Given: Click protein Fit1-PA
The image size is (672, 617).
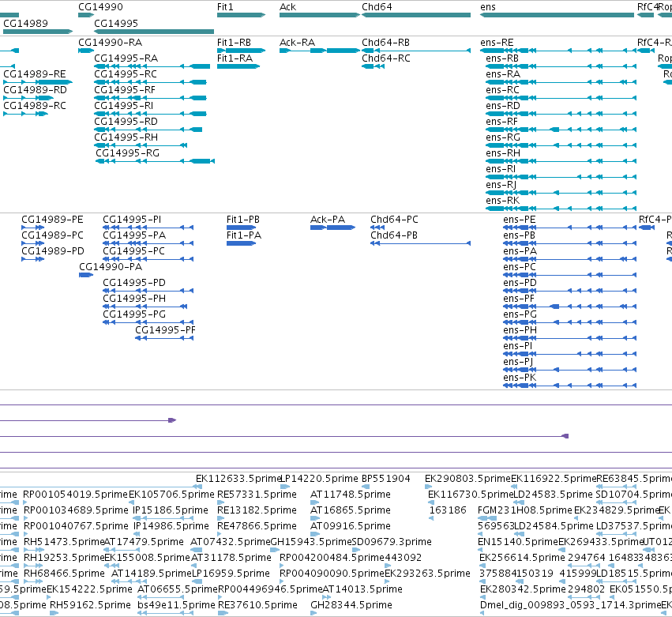Looking at the screenshot, I should coord(244,235).
